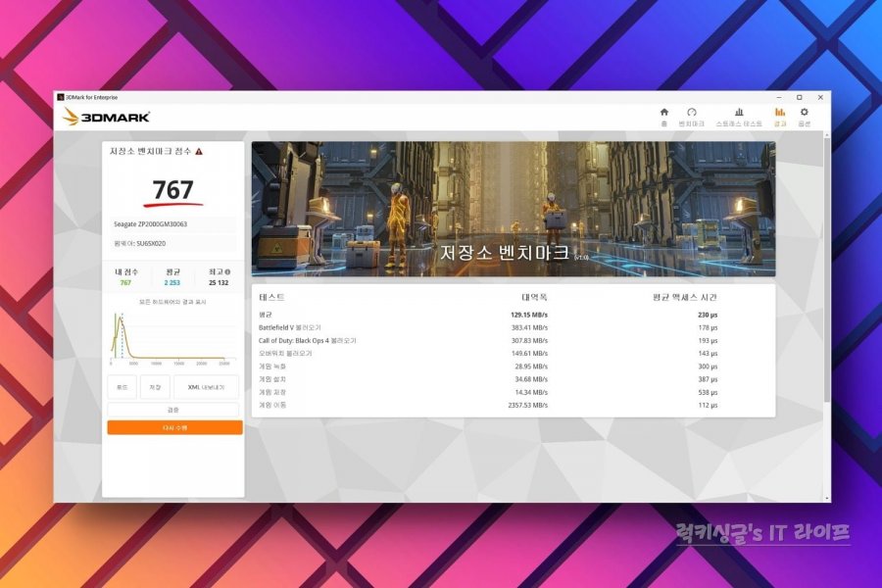This screenshot has width=882, height=588.
Task: Click the green my score 767 value
Action: click(x=125, y=282)
